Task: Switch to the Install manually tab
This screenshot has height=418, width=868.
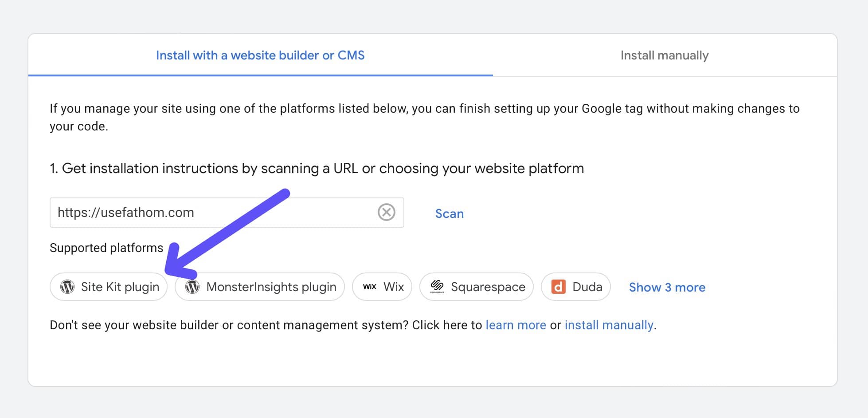Action: pyautogui.click(x=665, y=55)
